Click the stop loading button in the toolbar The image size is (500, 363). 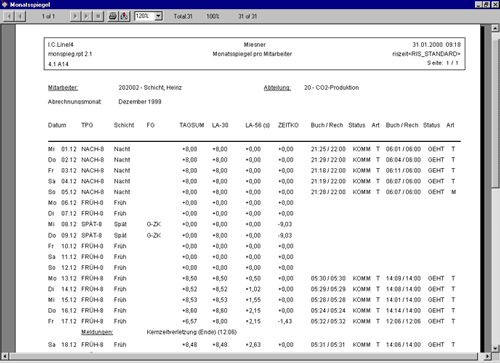(98, 16)
